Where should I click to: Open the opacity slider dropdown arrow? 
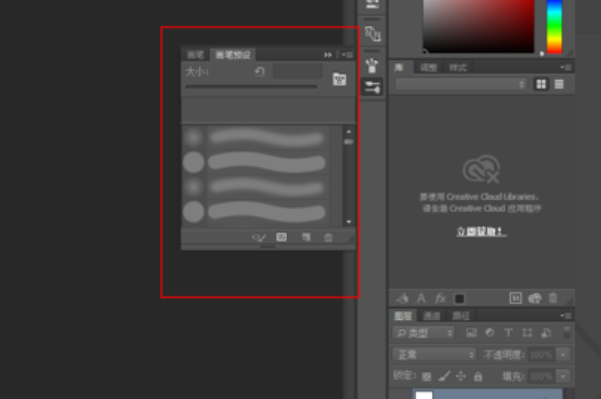[563, 355]
